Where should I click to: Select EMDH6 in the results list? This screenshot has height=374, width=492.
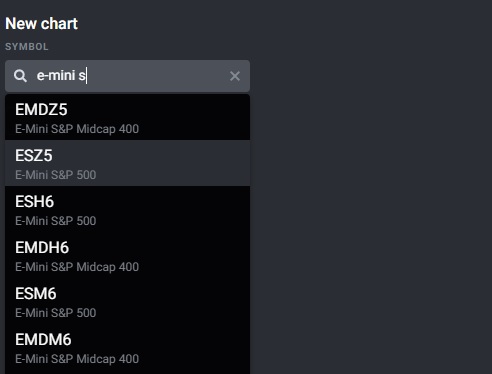coord(127,255)
